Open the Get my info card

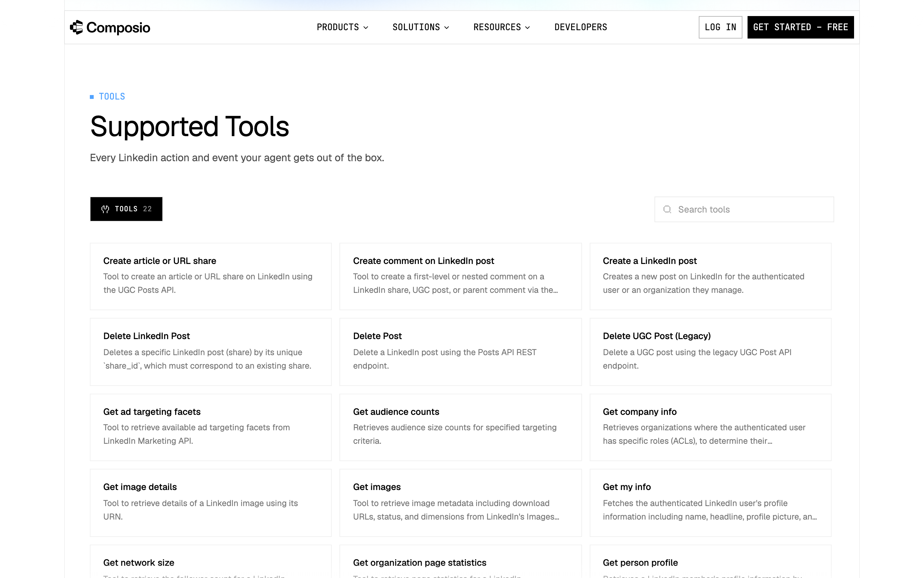(710, 503)
